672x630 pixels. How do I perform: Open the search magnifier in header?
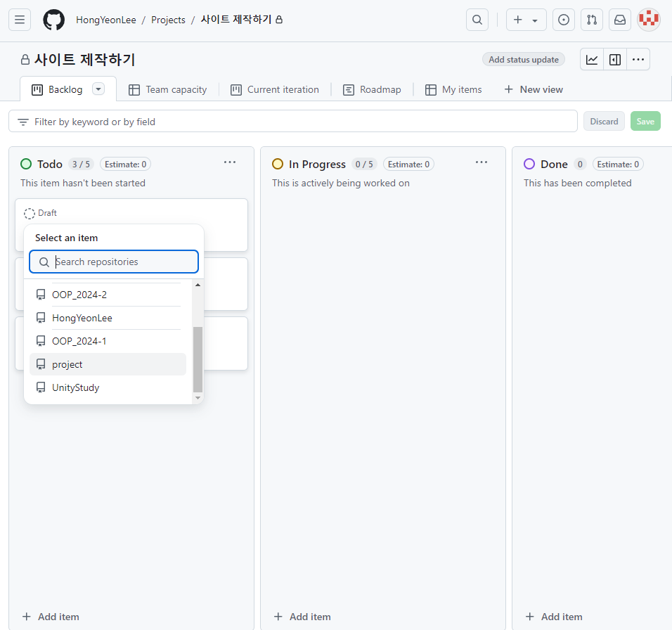477,20
